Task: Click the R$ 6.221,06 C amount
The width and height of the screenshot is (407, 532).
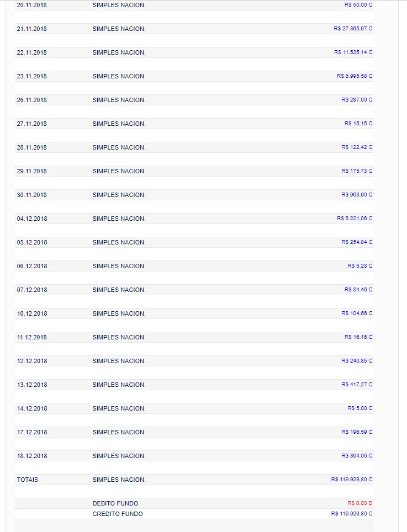Action: click(355, 219)
